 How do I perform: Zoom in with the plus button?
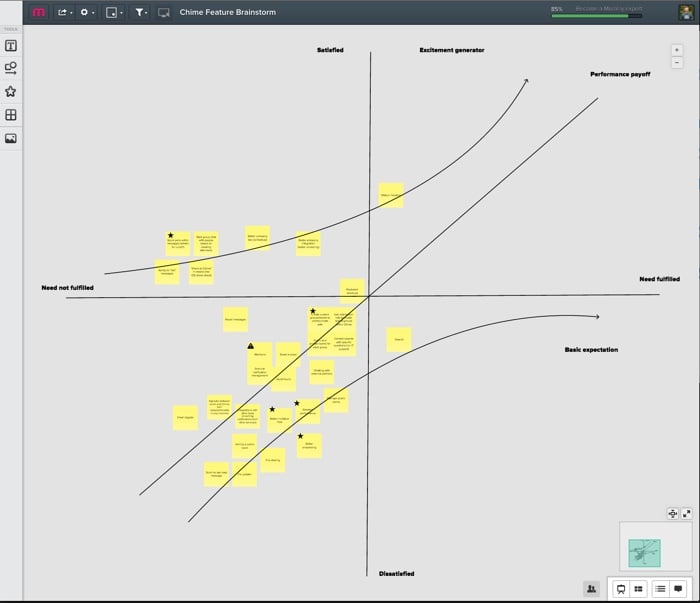(677, 50)
